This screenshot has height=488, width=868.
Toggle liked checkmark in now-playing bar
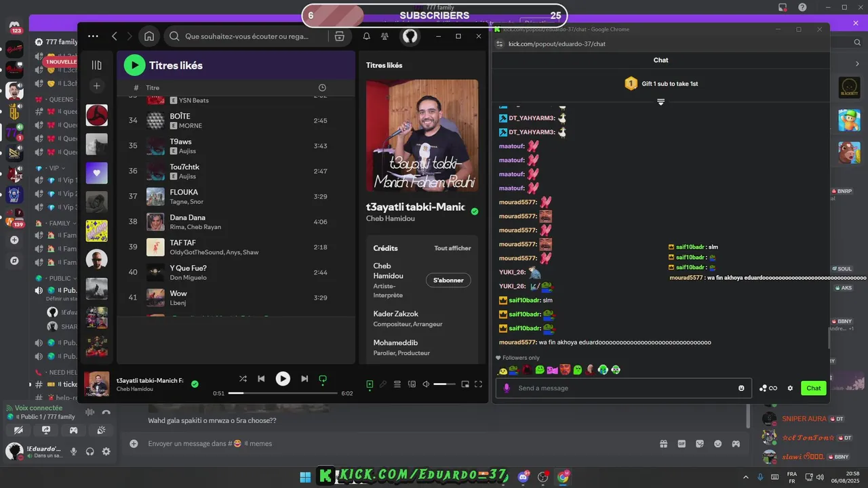pyautogui.click(x=195, y=384)
